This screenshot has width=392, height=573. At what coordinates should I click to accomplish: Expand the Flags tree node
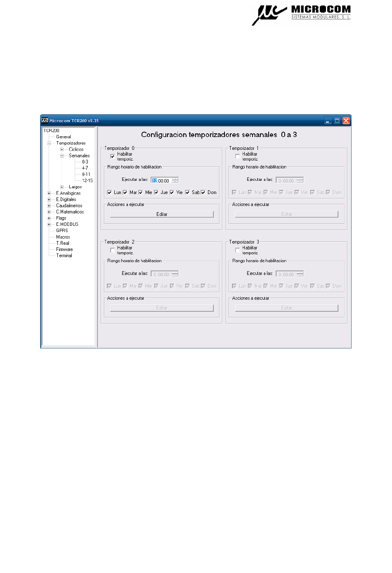[x=49, y=218]
